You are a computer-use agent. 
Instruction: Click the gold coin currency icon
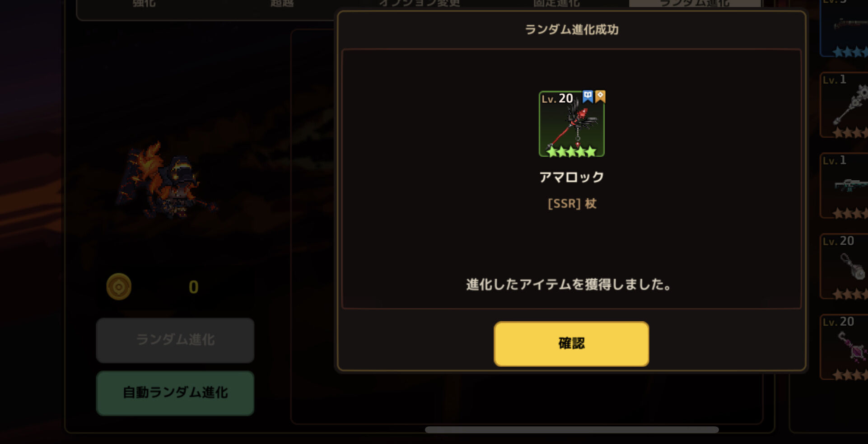pyautogui.click(x=119, y=286)
